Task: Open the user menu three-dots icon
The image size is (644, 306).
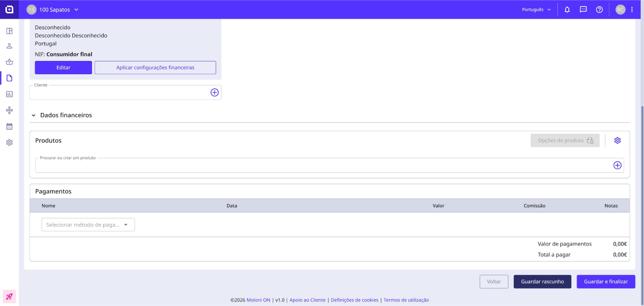Action: (632, 9)
